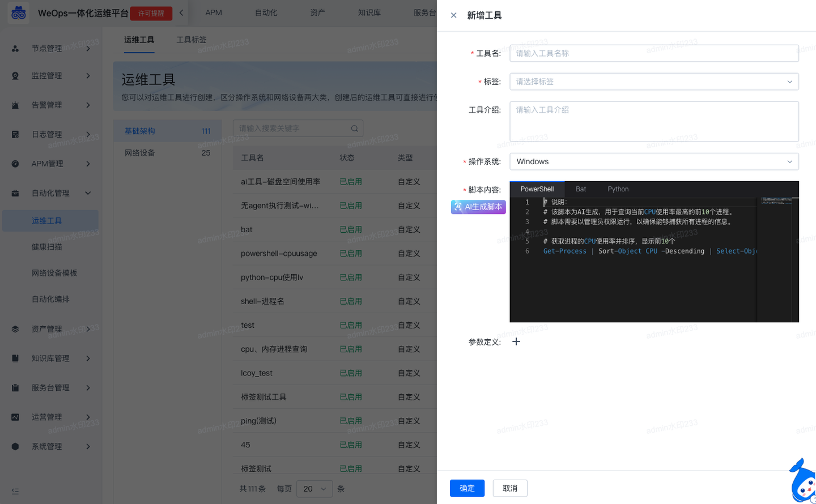Add a parameter with the plus icon

click(516, 341)
